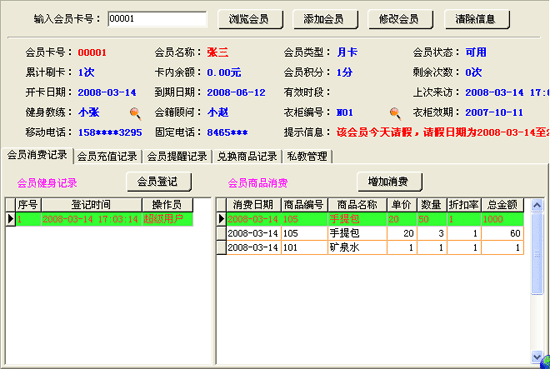
Task: Click the 浏览会员 button
Action: pos(250,19)
